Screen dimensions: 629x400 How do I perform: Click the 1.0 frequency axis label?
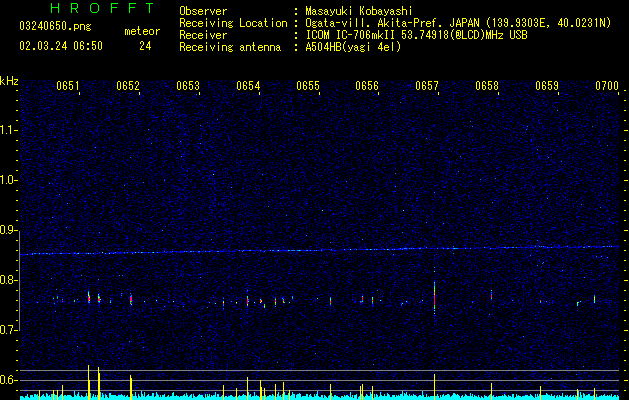[x=8, y=180]
